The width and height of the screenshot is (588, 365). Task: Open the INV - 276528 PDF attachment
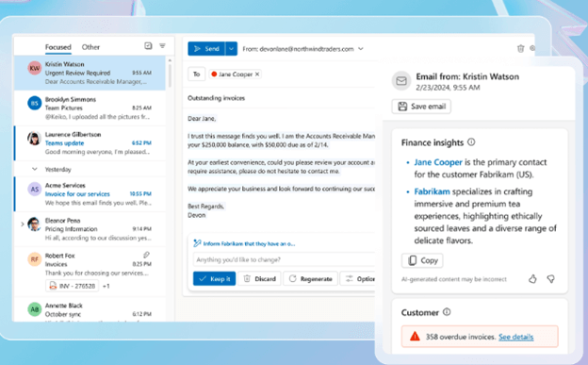(x=72, y=286)
